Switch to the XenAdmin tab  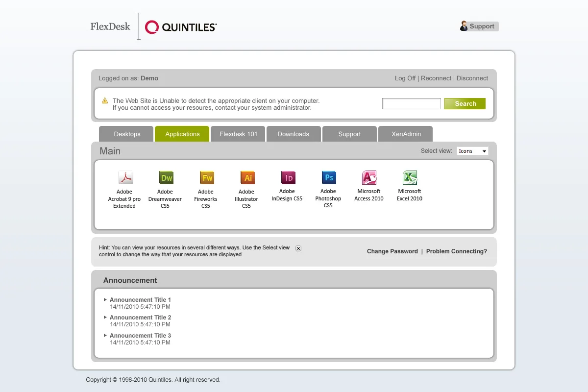pyautogui.click(x=406, y=134)
